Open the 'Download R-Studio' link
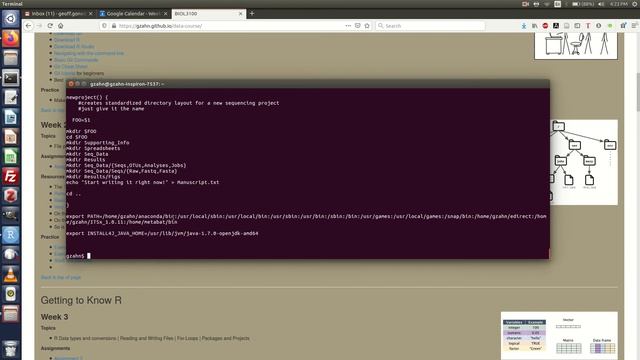The height and width of the screenshot is (360, 640). click(74, 47)
